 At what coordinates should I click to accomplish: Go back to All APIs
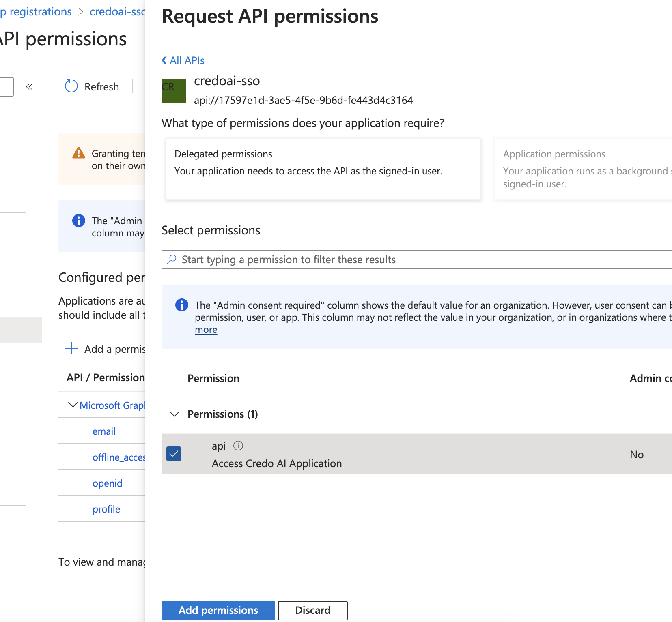pos(183,60)
